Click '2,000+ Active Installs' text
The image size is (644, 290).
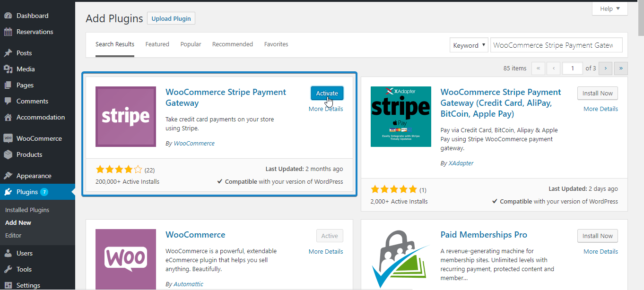click(x=399, y=201)
